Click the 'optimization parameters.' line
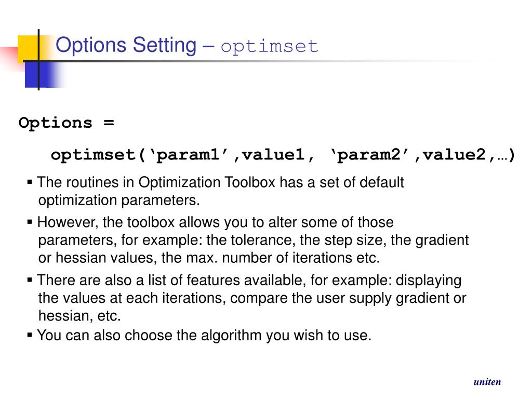Screen dimensions: 532x399 (119, 200)
